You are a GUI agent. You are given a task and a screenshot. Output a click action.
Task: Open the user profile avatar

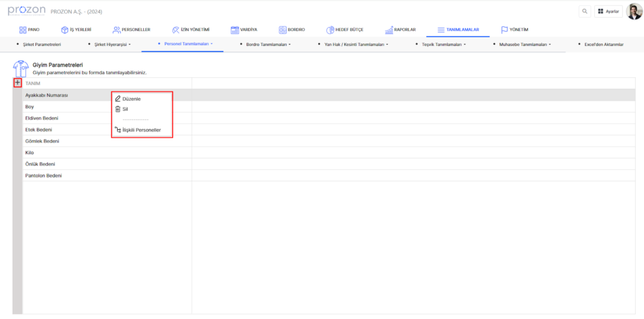[634, 11]
